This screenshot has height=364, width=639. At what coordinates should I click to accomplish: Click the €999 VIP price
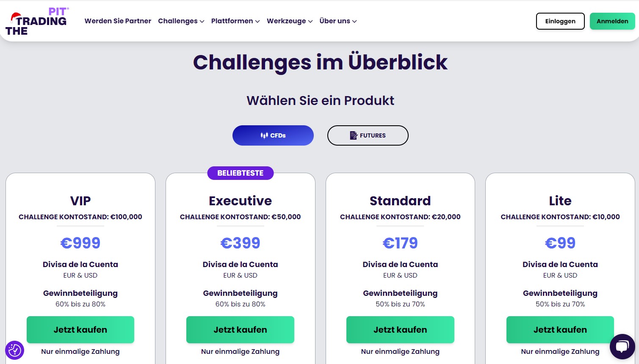(80, 243)
